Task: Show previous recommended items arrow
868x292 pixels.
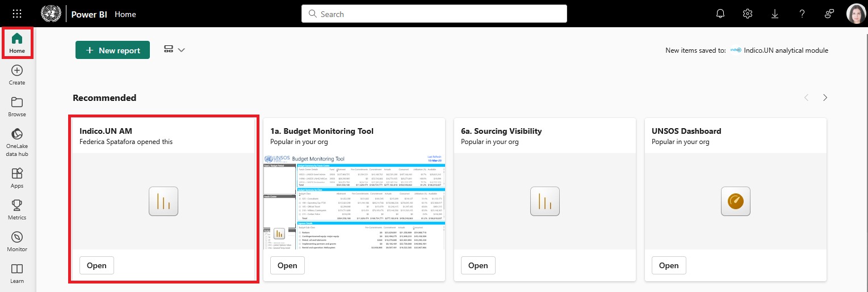Action: coord(806,98)
